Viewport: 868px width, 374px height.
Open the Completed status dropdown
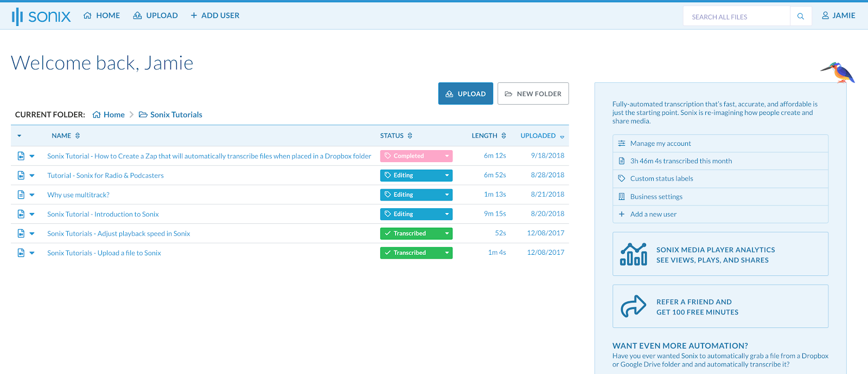pos(447,156)
